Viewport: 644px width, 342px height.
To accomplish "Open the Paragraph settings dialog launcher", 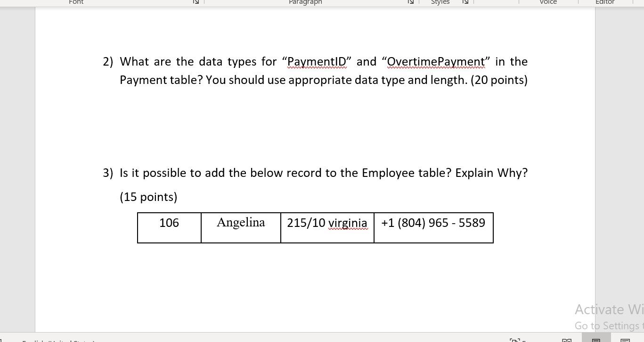I will [x=410, y=2].
